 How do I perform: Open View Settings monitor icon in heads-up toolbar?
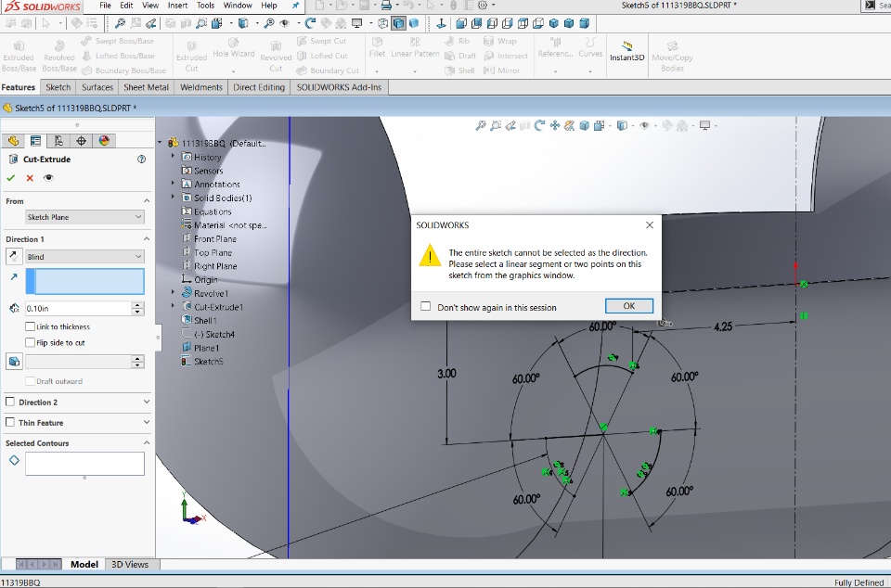pyautogui.click(x=704, y=125)
